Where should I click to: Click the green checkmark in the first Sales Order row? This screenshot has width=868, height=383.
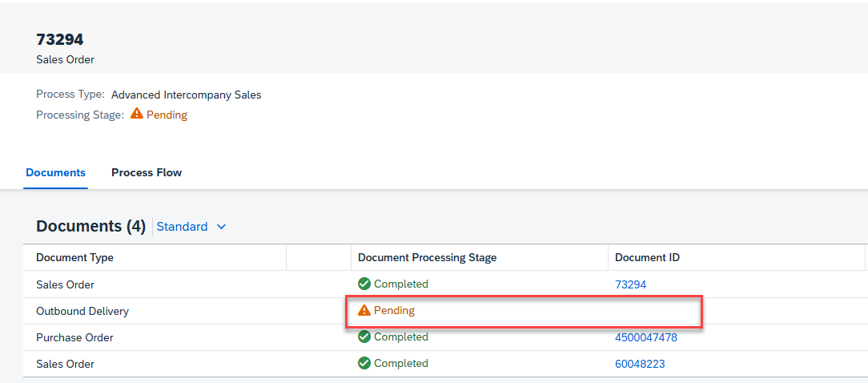pyautogui.click(x=364, y=284)
